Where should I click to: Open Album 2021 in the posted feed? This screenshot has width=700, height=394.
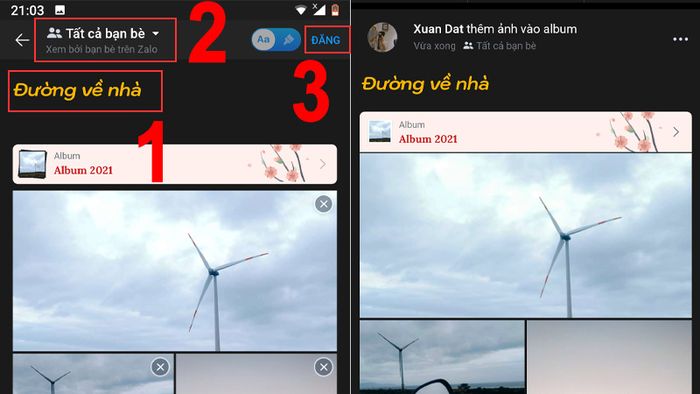[x=525, y=132]
